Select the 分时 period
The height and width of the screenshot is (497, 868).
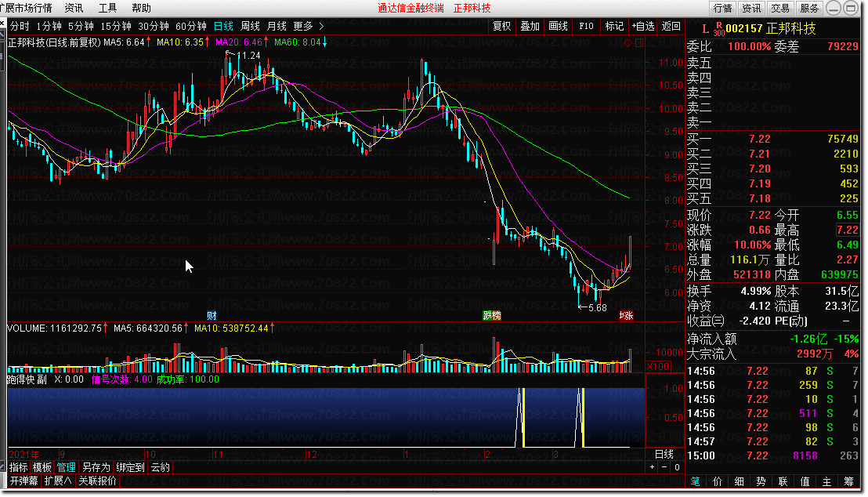coord(20,26)
